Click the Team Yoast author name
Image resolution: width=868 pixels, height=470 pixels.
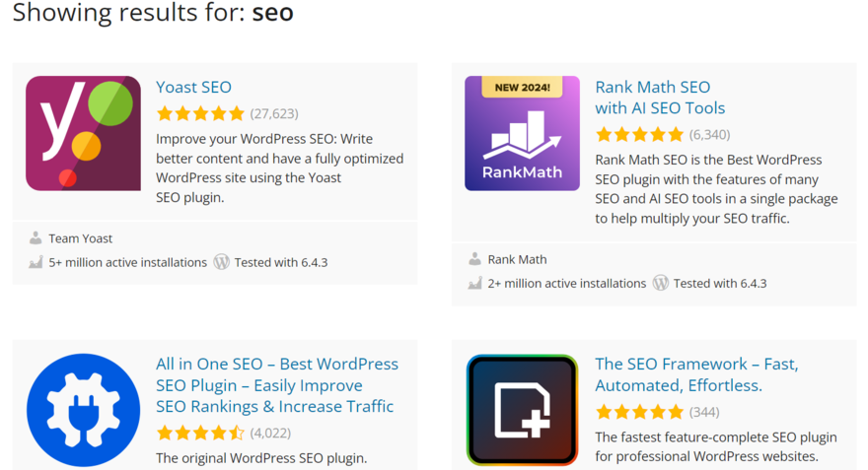(x=80, y=238)
